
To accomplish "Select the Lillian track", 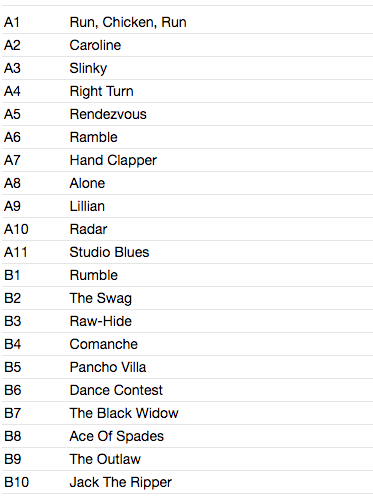I will point(87,206).
